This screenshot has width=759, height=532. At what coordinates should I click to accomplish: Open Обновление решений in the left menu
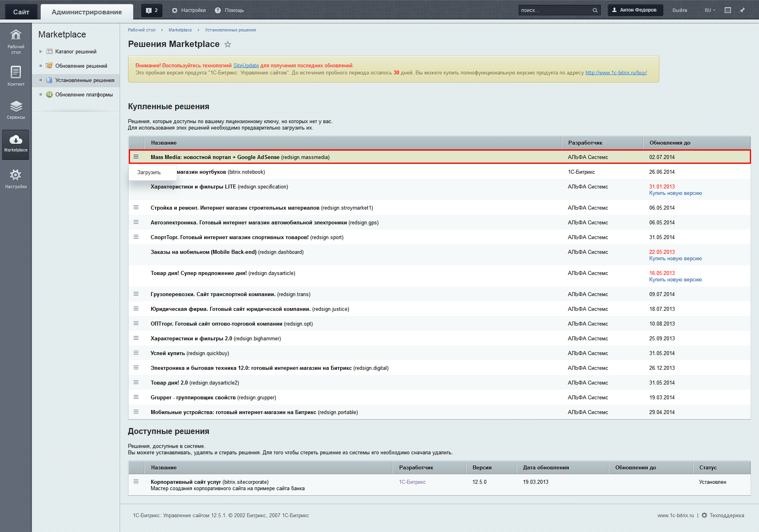tap(81, 66)
